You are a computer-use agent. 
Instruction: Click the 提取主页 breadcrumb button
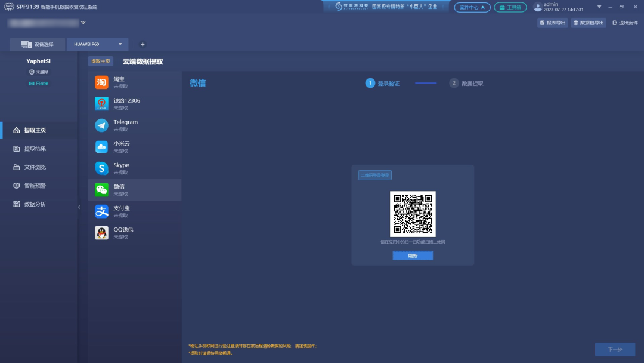101,61
